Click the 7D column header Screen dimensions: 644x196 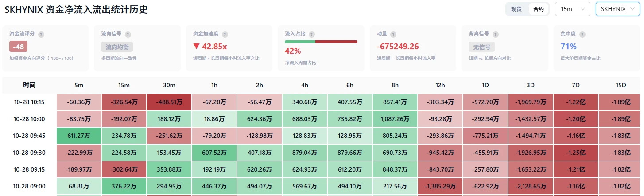pyautogui.click(x=576, y=85)
